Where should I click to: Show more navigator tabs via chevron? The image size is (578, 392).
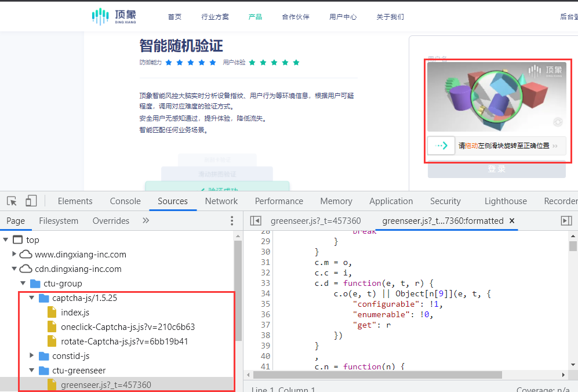[146, 221]
